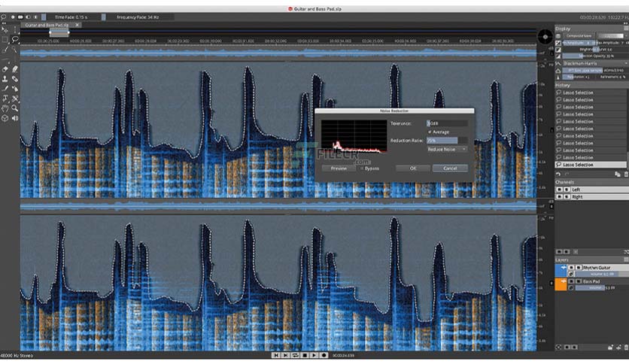Select the Right channel row
Image resolution: width=629 pixels, height=364 pixels.
pos(591,197)
